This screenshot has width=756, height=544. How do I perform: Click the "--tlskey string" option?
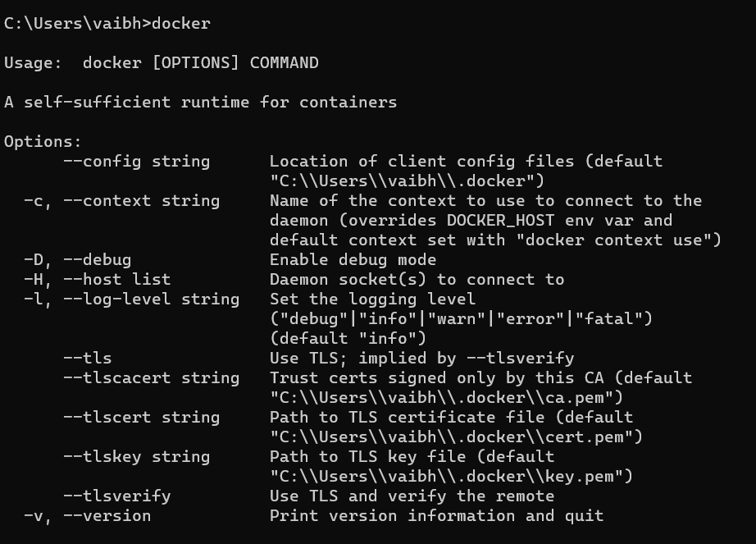[136, 457]
